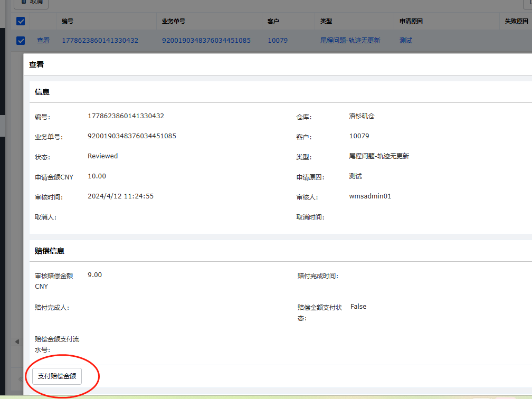Select the 客户 column header

pos(273,22)
